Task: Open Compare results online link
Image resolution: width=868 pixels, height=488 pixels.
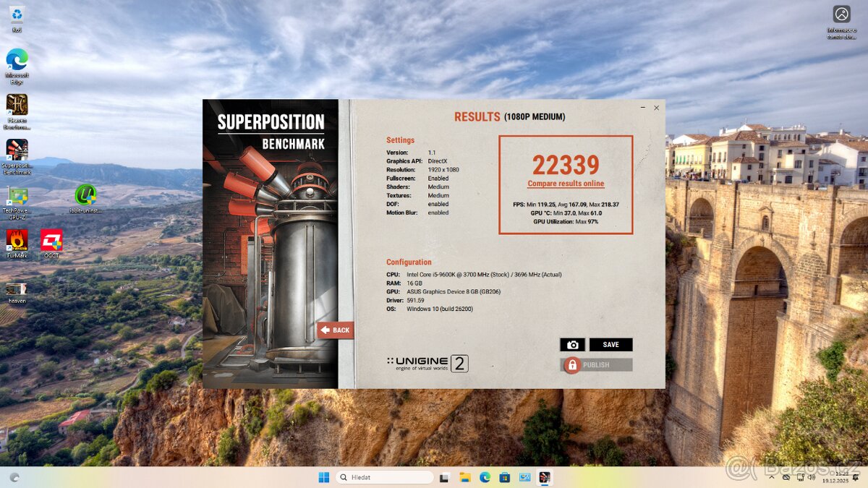Action: 566,183
